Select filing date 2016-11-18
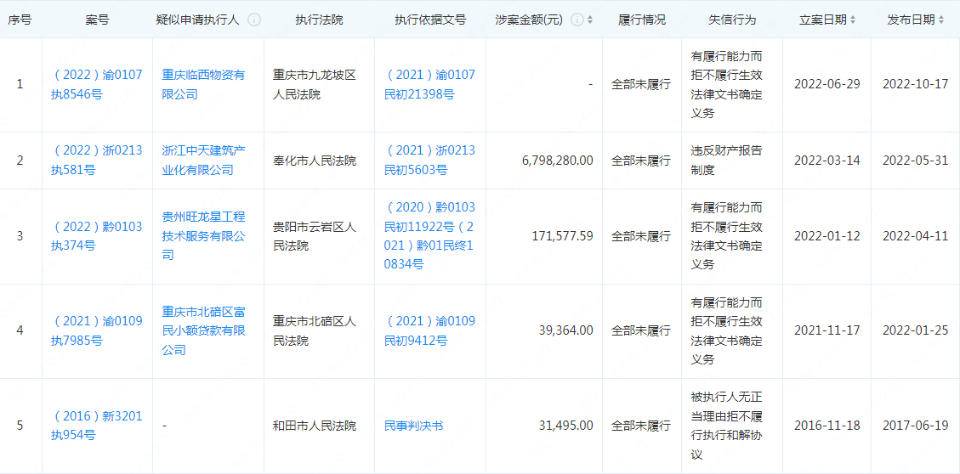Screen dimensions: 960x474 point(827,426)
